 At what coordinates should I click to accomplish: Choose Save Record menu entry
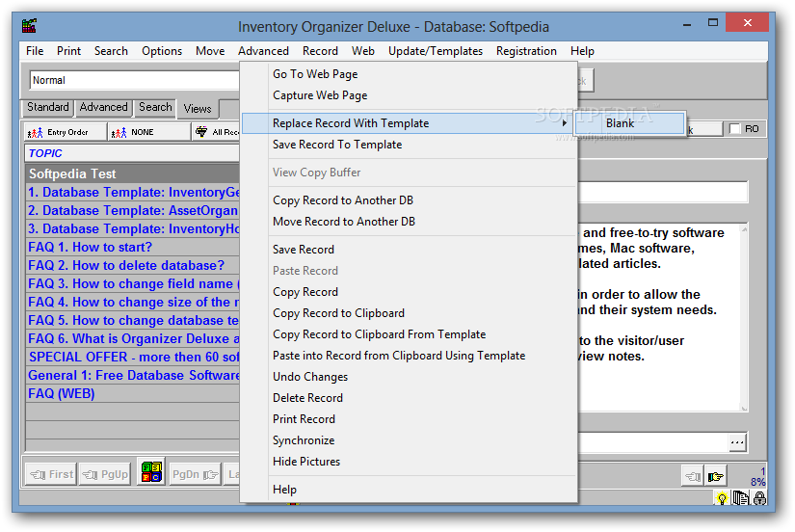pos(409,250)
